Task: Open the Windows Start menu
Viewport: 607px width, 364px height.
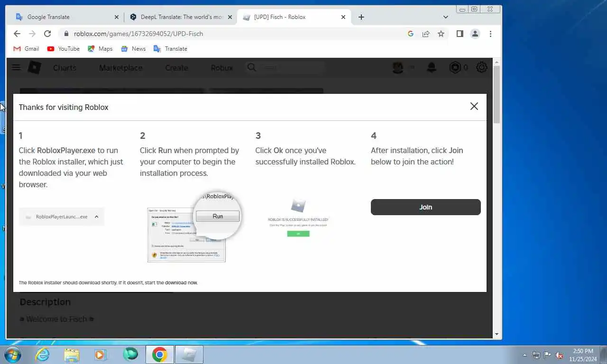Action: click(x=12, y=355)
